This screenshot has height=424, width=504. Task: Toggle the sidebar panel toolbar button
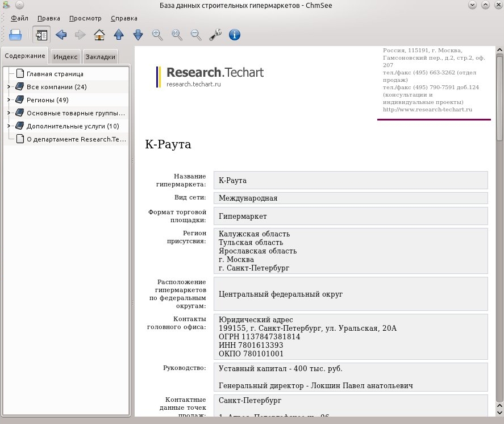coord(41,35)
